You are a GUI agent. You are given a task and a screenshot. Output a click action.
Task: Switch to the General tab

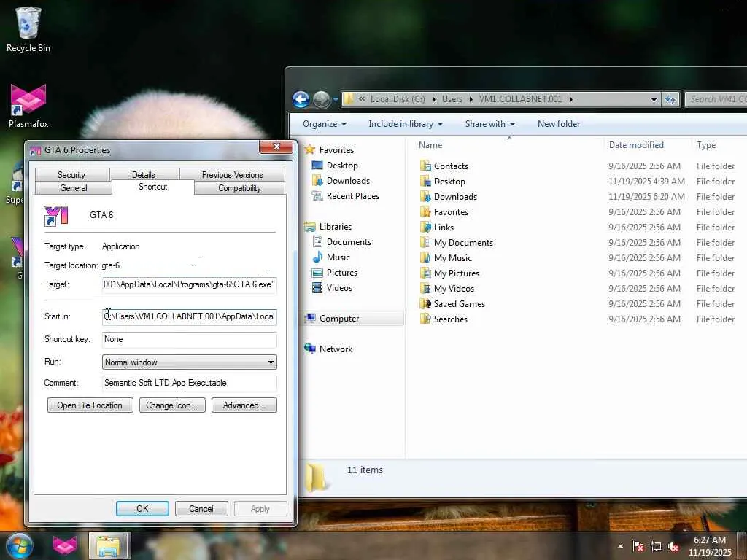point(74,188)
